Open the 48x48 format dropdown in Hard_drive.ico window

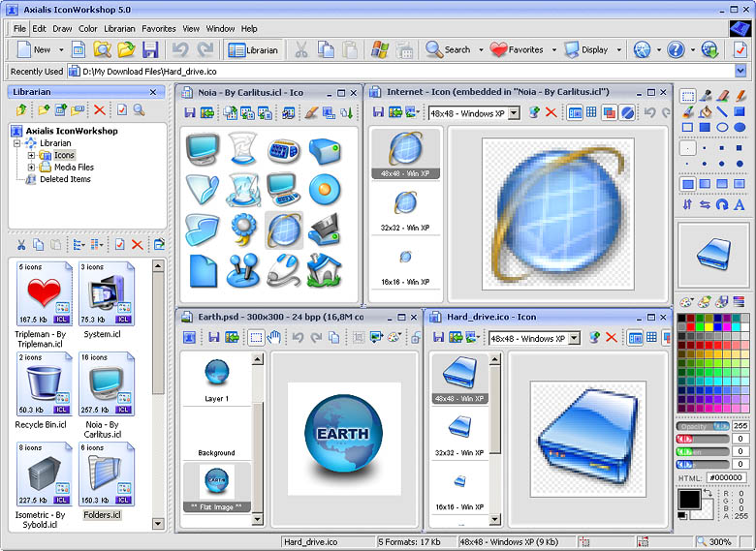[x=574, y=339]
